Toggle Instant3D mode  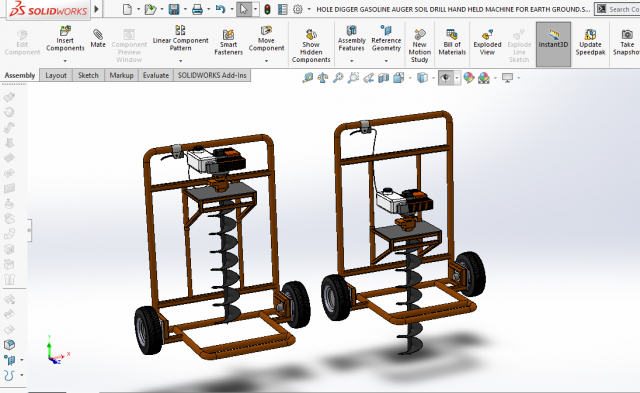pyautogui.click(x=553, y=44)
